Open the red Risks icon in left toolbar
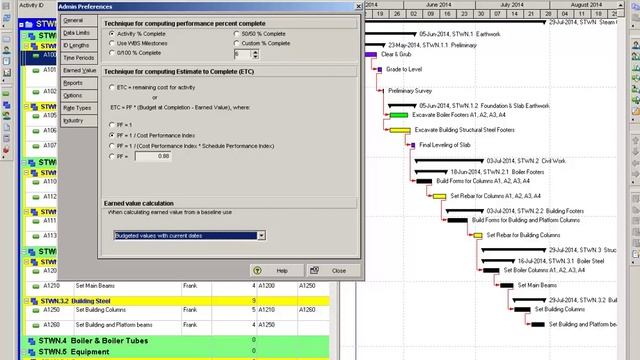640x360 pixels. (6, 150)
